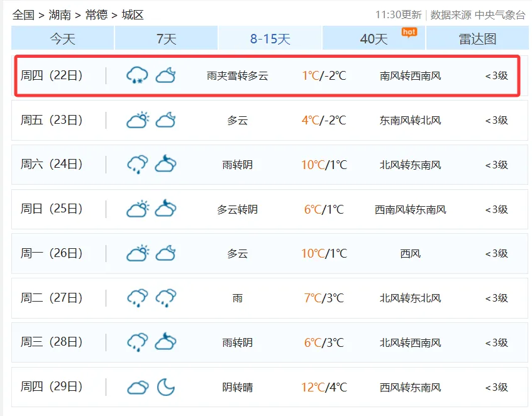Click the rain day icon for 周二 (27日)
Screen dimensions: 532x416
pyautogui.click(x=138, y=298)
